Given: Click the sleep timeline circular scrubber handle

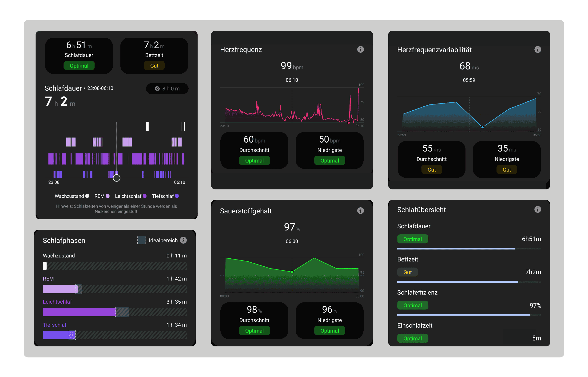Looking at the screenshot, I should click(x=117, y=178).
